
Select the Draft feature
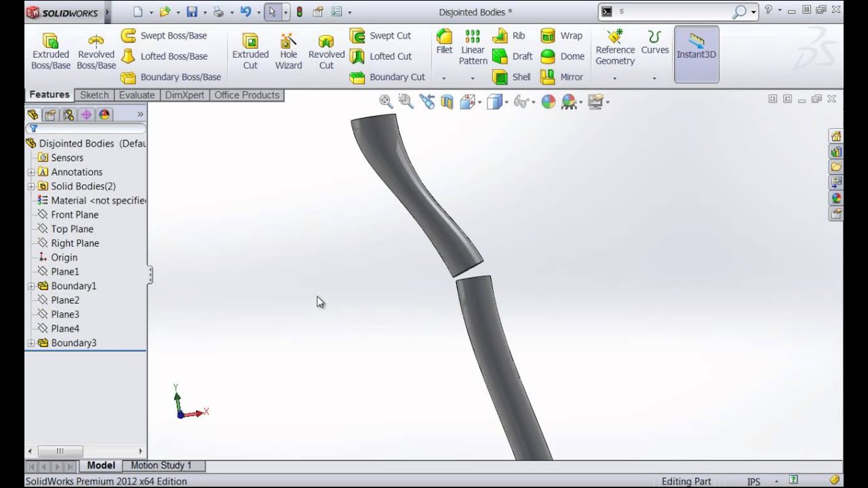[513, 56]
